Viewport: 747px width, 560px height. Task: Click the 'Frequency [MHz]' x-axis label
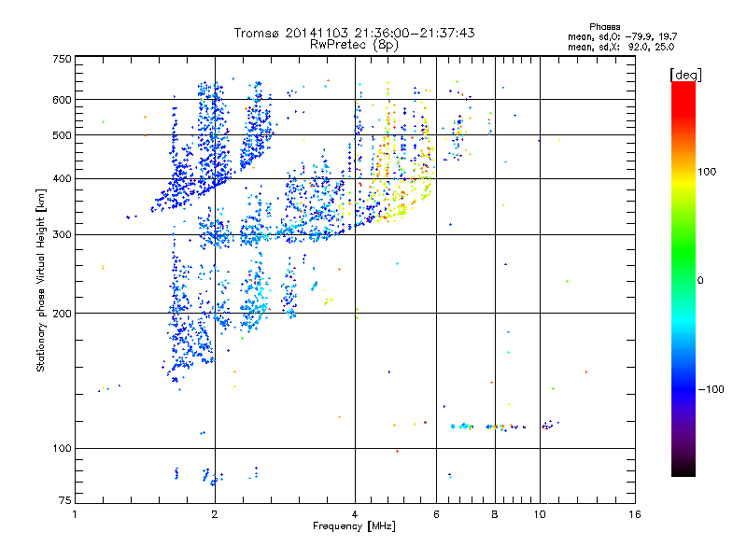(354, 526)
